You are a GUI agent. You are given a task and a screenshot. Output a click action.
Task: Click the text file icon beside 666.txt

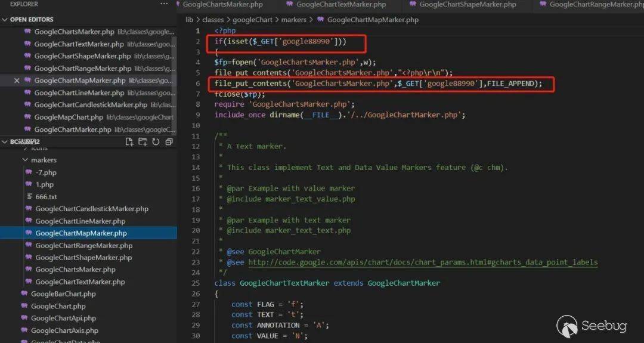tap(28, 197)
